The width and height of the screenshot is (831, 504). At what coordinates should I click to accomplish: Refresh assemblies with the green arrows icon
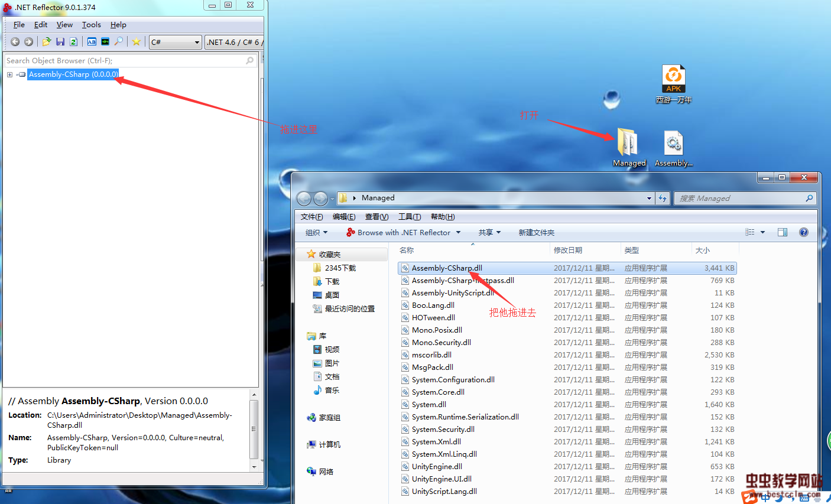click(73, 42)
